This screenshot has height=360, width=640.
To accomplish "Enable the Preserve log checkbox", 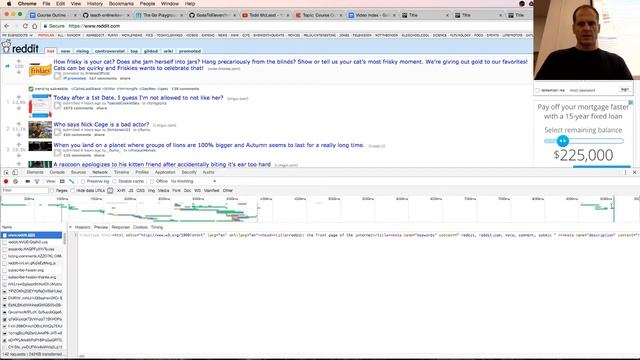I will click(x=83, y=181).
